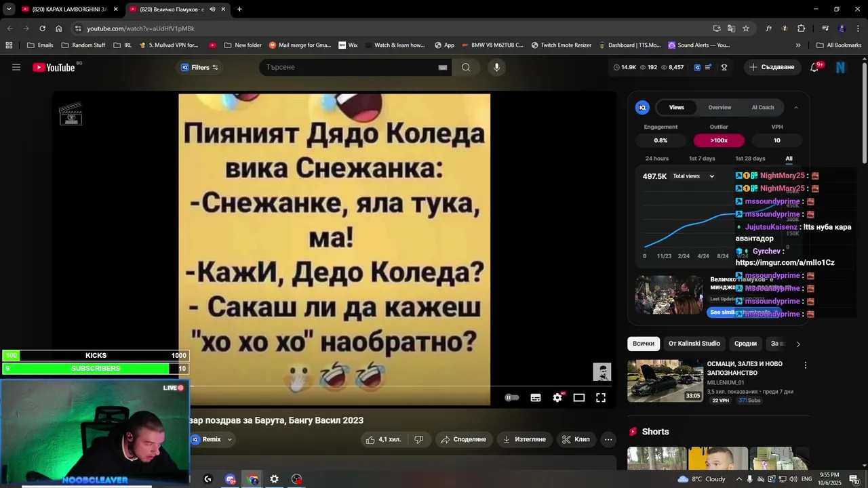Viewport: 868px width, 488px height.
Task: Enter fullscreen on the video player
Action: tap(601, 398)
